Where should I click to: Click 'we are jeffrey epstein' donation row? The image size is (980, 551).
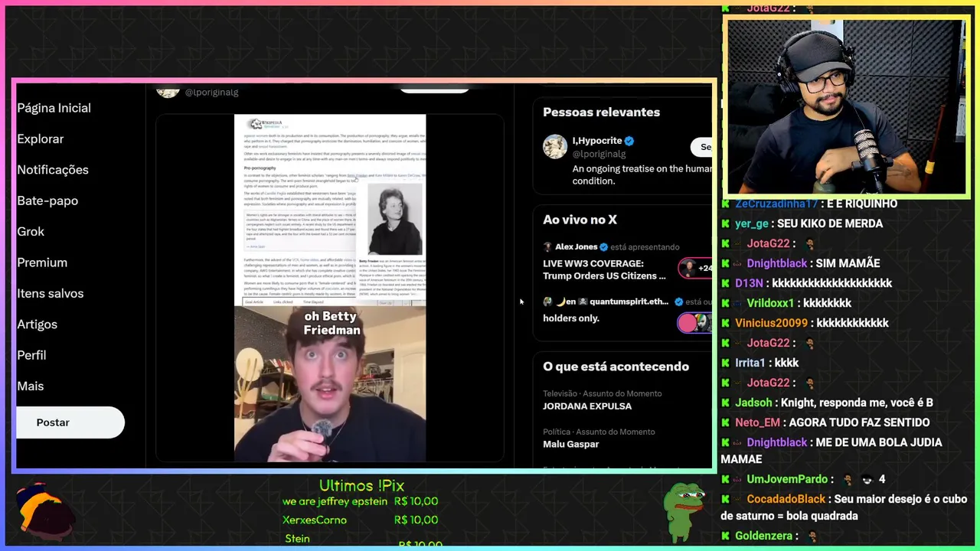pyautogui.click(x=360, y=502)
